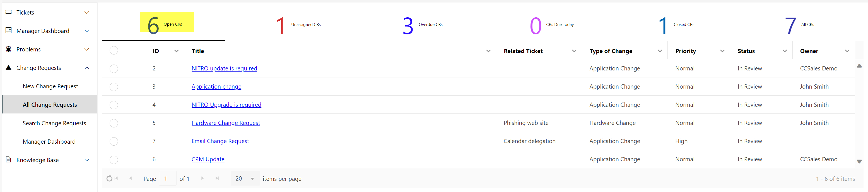Click the Tickets icon in sidebar
This screenshot has width=868, height=192.
[9, 12]
